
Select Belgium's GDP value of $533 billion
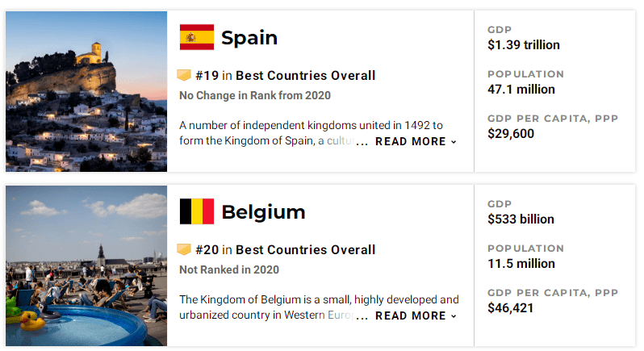pyautogui.click(x=521, y=219)
